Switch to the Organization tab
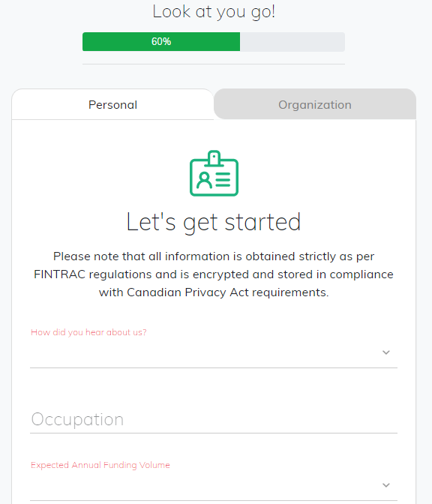432x504 pixels. (315, 104)
